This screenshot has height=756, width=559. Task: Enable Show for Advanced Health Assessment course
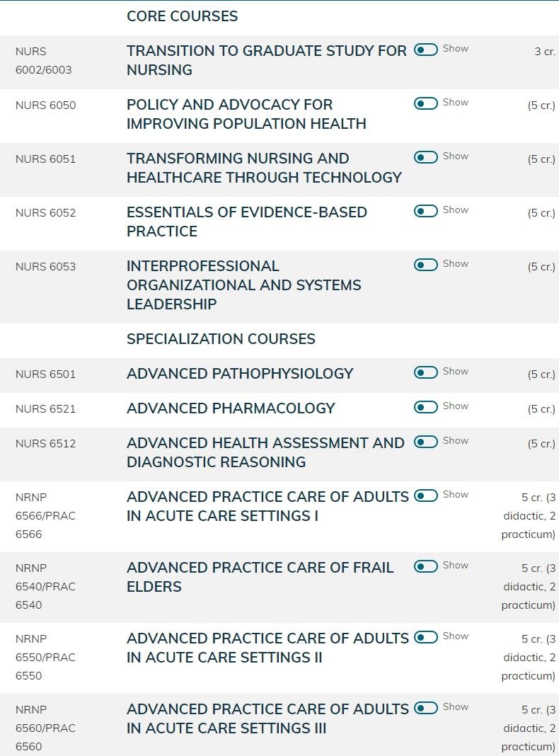(x=426, y=442)
